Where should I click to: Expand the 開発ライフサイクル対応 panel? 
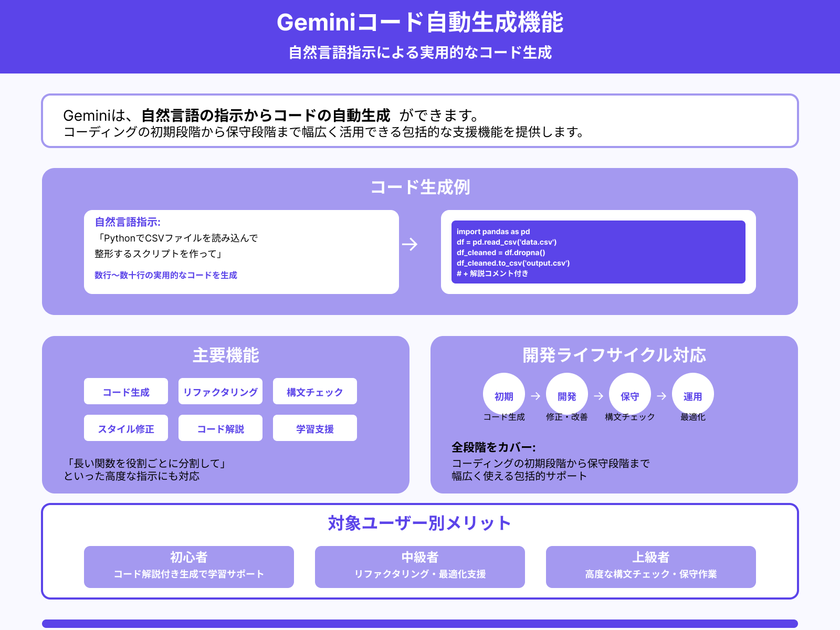[x=614, y=355]
